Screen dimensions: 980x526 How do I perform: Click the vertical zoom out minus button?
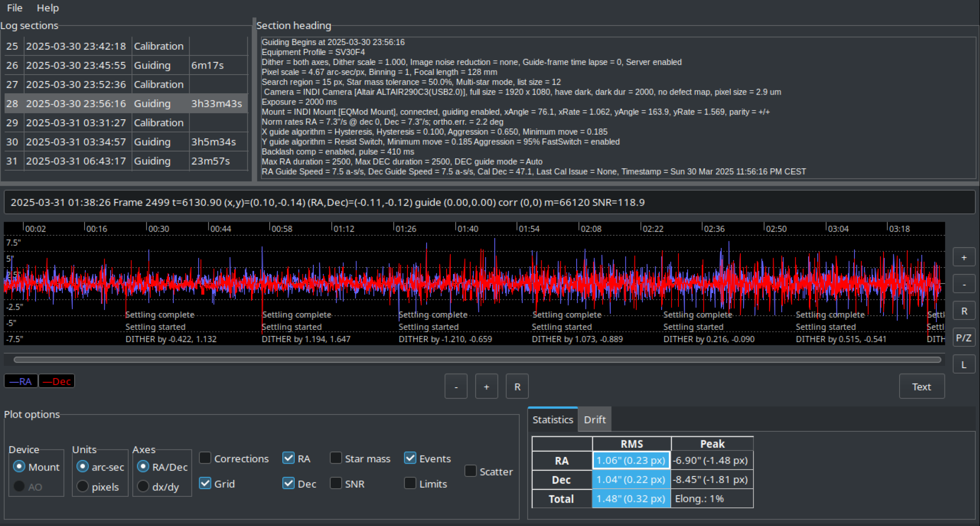[x=964, y=285]
